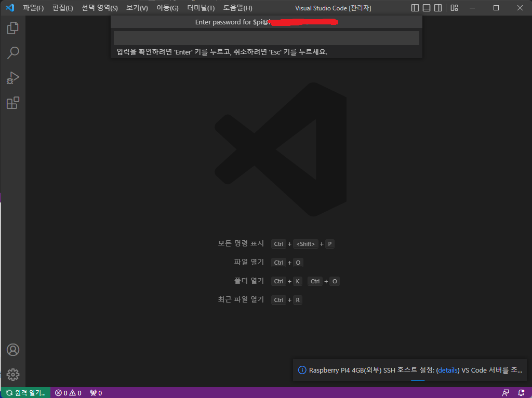Open the 이동(G) menu
This screenshot has width=532, height=398.
(x=167, y=8)
